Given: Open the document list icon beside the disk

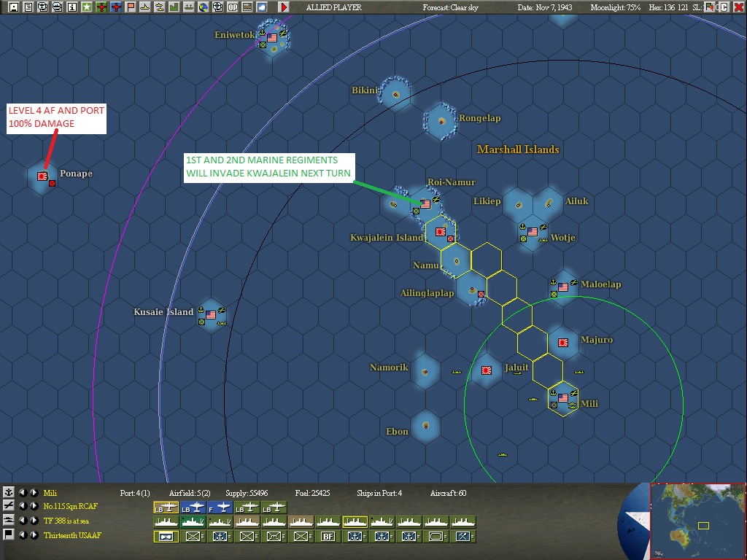Looking at the screenshot, I should (28, 7).
